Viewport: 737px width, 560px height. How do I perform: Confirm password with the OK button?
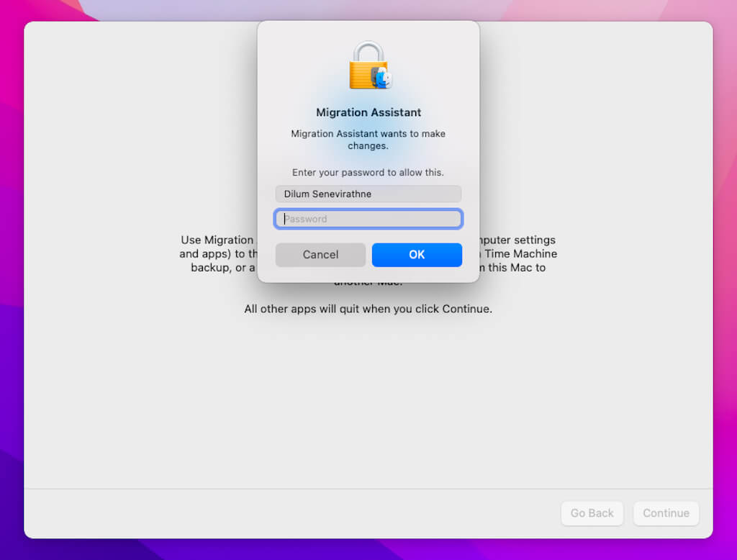coord(417,255)
